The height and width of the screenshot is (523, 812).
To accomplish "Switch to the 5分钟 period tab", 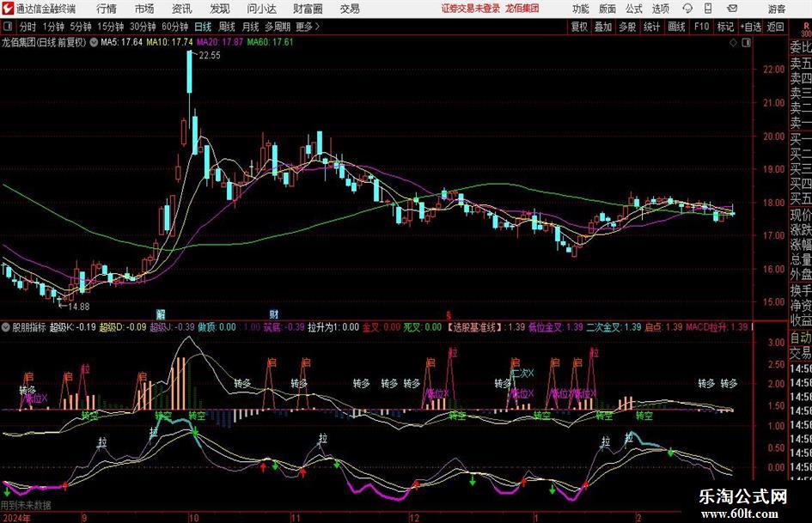I will point(81,27).
